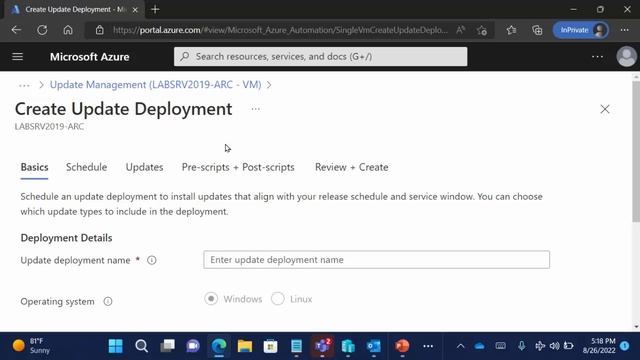Open Task View on the taskbar
Screen dimensions: 640x360
(x=167, y=346)
